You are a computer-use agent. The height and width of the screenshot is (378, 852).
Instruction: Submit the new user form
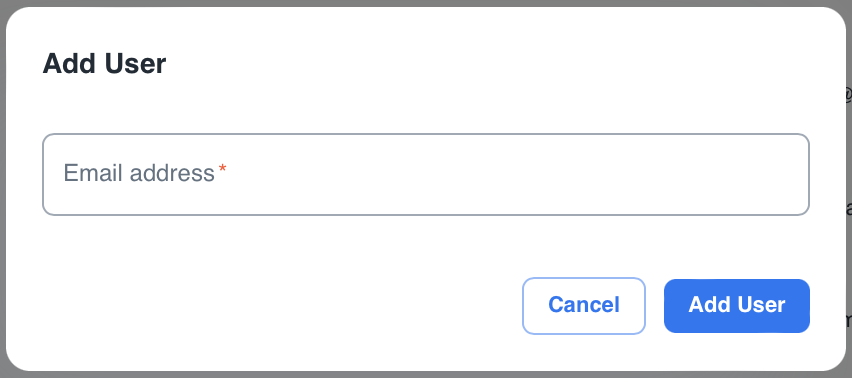[x=737, y=306]
